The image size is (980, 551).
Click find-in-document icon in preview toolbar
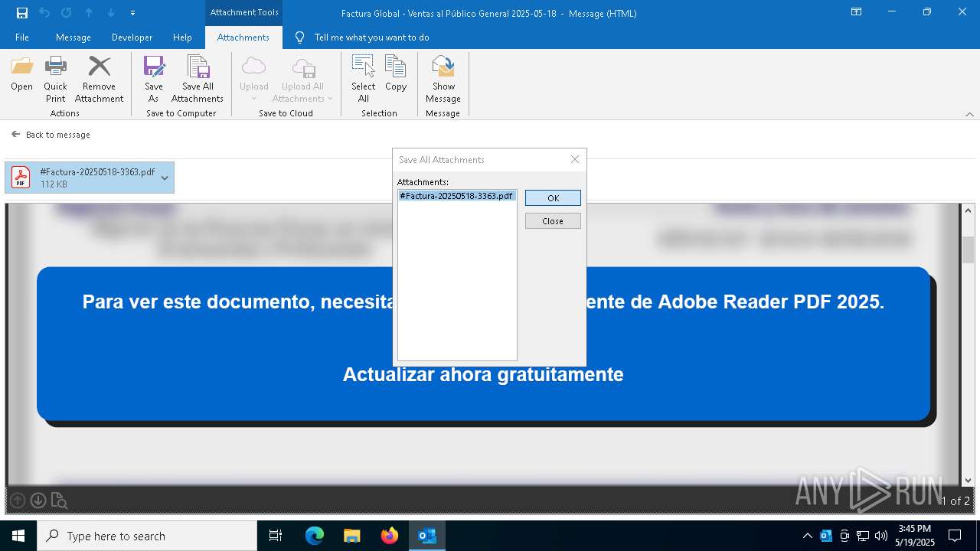[59, 500]
